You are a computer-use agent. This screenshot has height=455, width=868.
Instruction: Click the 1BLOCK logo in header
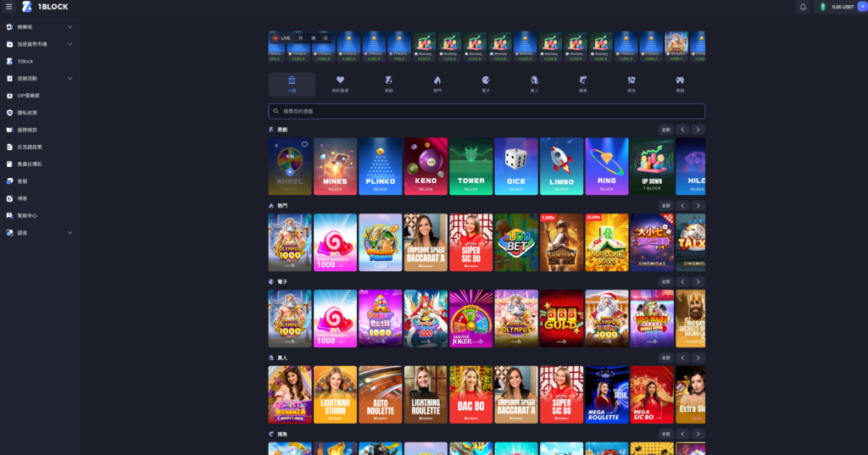45,7
